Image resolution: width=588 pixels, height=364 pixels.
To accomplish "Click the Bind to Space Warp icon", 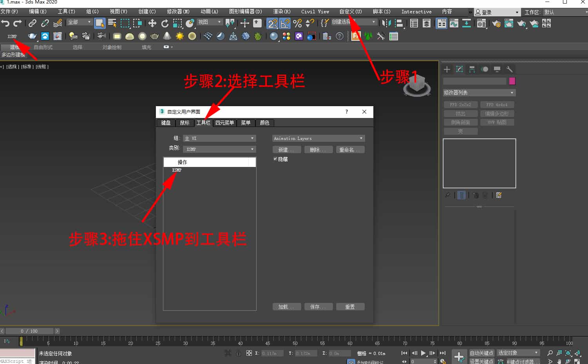I will 58,24.
